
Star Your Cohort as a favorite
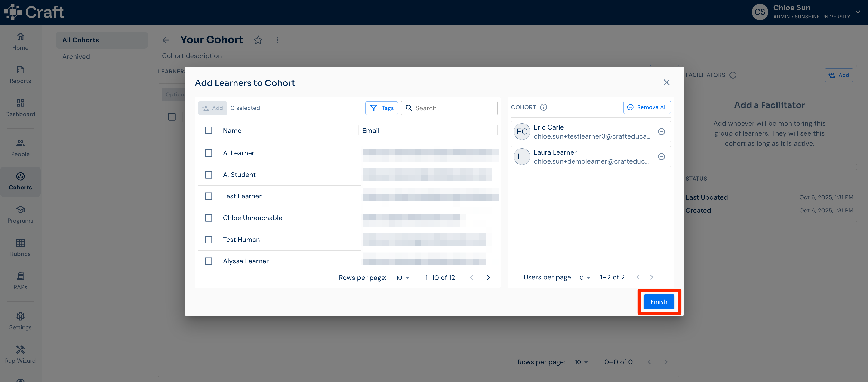click(258, 40)
